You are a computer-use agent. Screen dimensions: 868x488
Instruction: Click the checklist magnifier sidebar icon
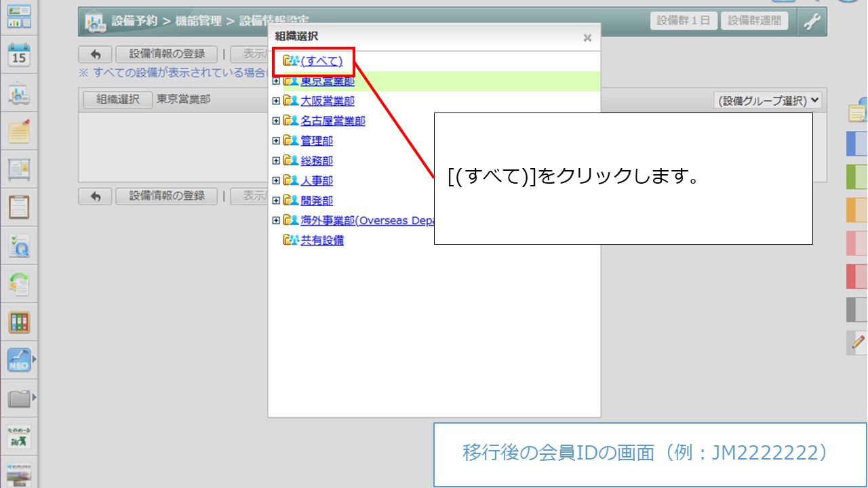(x=19, y=245)
